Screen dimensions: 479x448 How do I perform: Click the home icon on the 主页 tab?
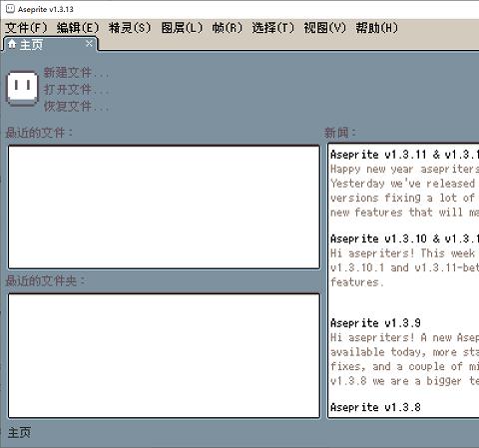12,44
